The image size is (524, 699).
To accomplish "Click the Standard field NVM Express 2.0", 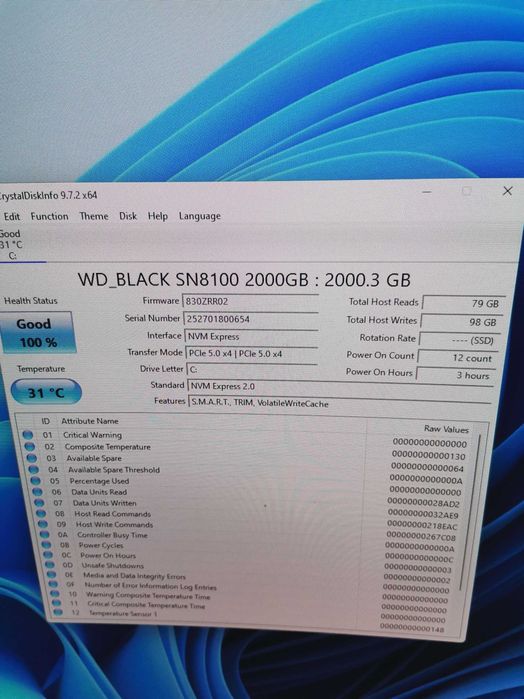I will (x=341, y=387).
